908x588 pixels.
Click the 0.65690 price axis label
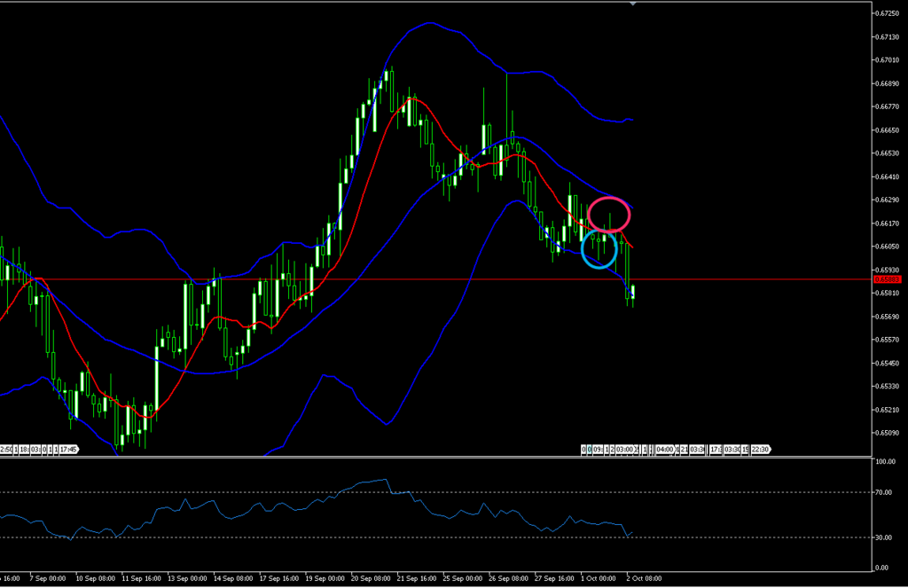pyautogui.click(x=888, y=317)
